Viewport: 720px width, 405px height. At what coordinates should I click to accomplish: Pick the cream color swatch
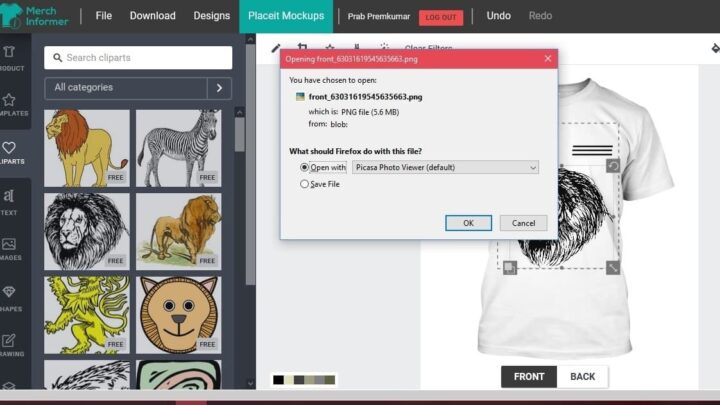point(289,380)
